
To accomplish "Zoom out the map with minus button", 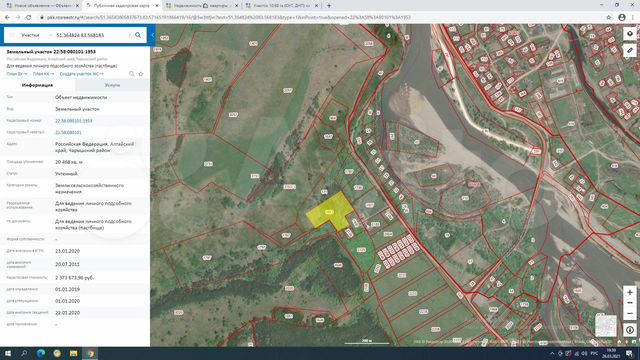I will tap(630, 303).
